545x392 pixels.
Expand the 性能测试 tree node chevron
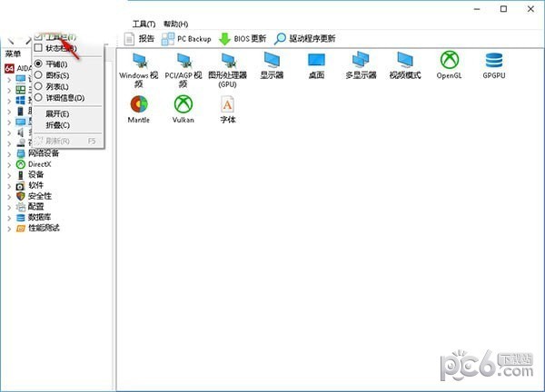[x=9, y=229]
